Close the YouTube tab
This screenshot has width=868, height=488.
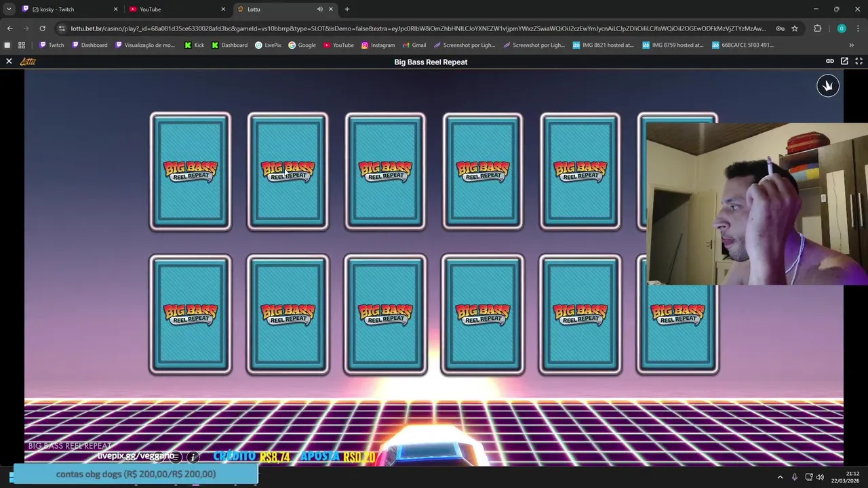point(223,9)
